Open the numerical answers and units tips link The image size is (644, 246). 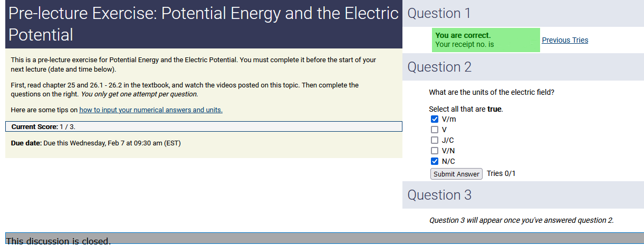click(x=151, y=110)
